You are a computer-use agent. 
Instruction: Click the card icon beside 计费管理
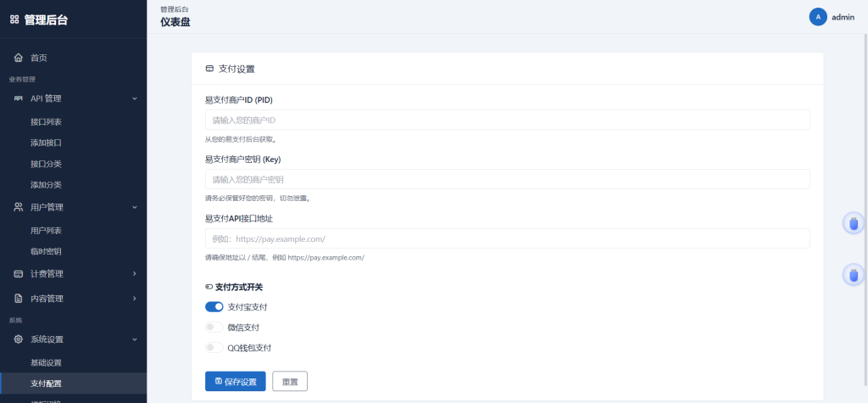pos(19,274)
